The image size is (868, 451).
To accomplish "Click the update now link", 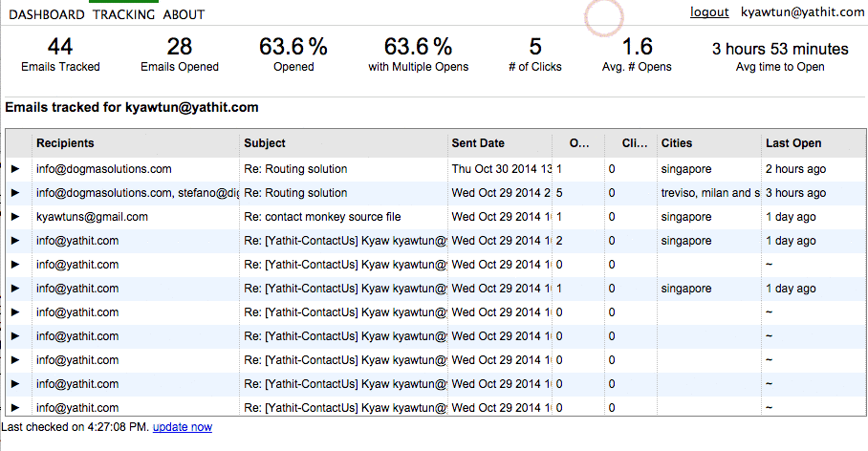I will point(183,427).
